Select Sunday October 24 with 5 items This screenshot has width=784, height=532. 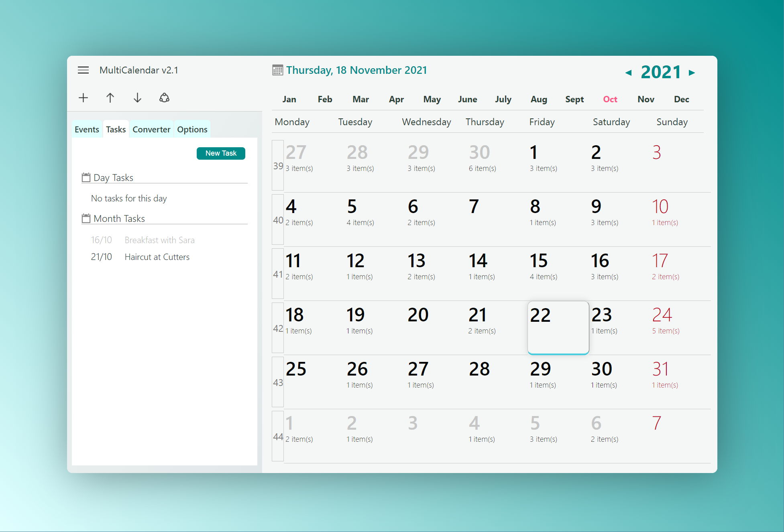click(680, 328)
